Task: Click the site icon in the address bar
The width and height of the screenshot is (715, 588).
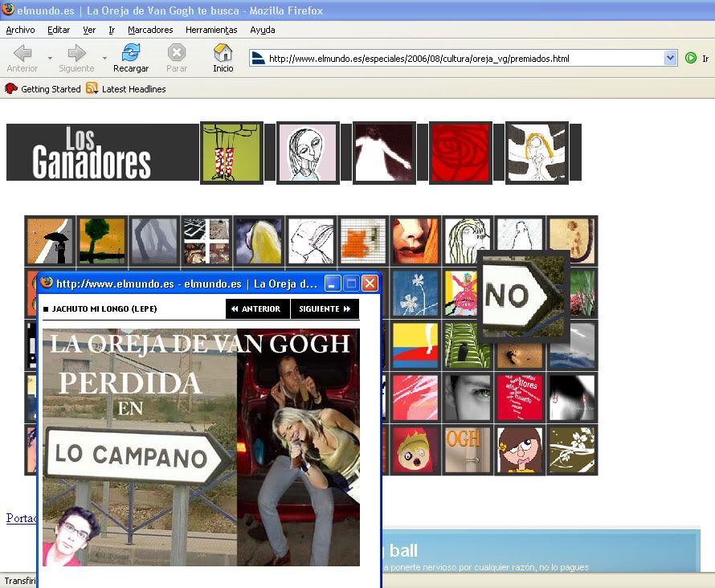Action: pyautogui.click(x=259, y=59)
